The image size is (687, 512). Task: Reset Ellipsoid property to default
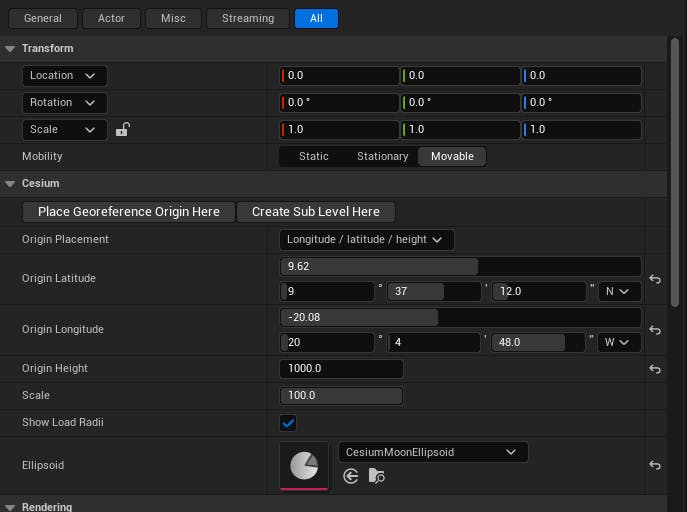coord(655,465)
